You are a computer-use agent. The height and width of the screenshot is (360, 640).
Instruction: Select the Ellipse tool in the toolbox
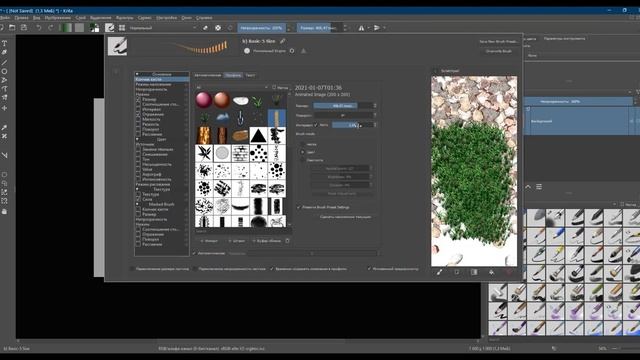(x=4, y=71)
